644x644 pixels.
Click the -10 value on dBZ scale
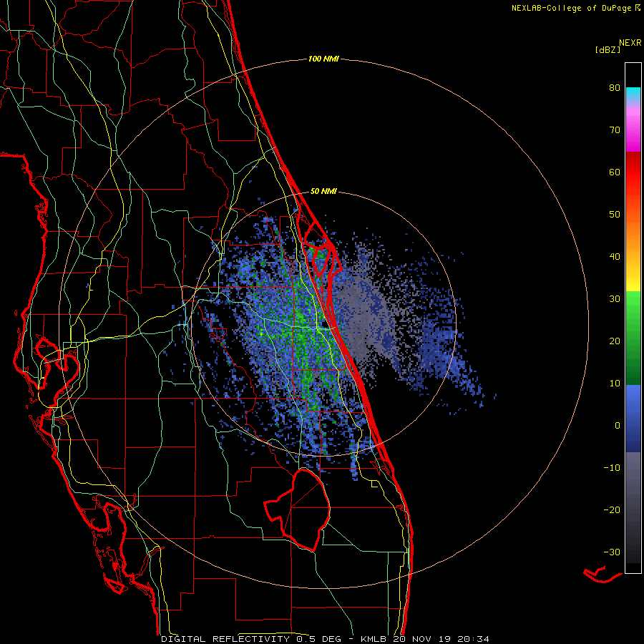point(612,468)
